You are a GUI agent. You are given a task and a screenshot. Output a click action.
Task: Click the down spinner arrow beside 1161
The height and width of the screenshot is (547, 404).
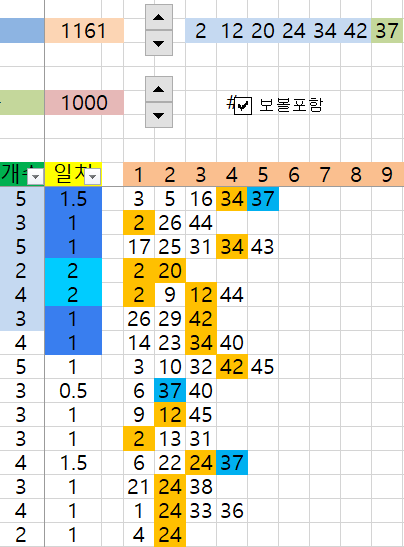[x=159, y=43]
